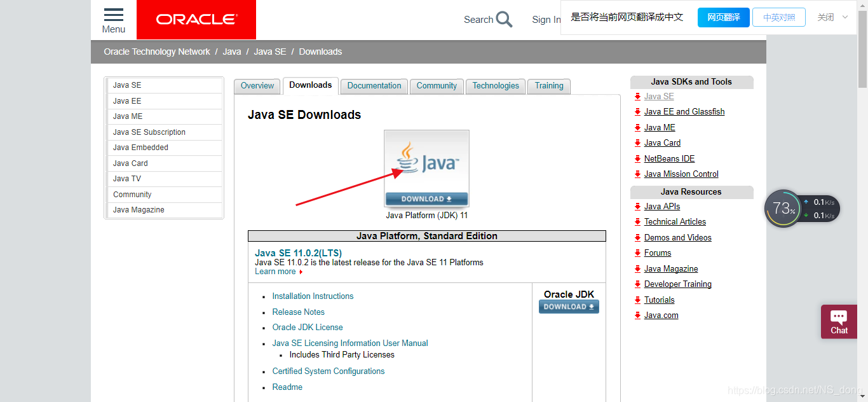This screenshot has height=402, width=868.
Task: Click the red download arrow beside Java EE and Glassfish
Action: pyautogui.click(x=637, y=112)
